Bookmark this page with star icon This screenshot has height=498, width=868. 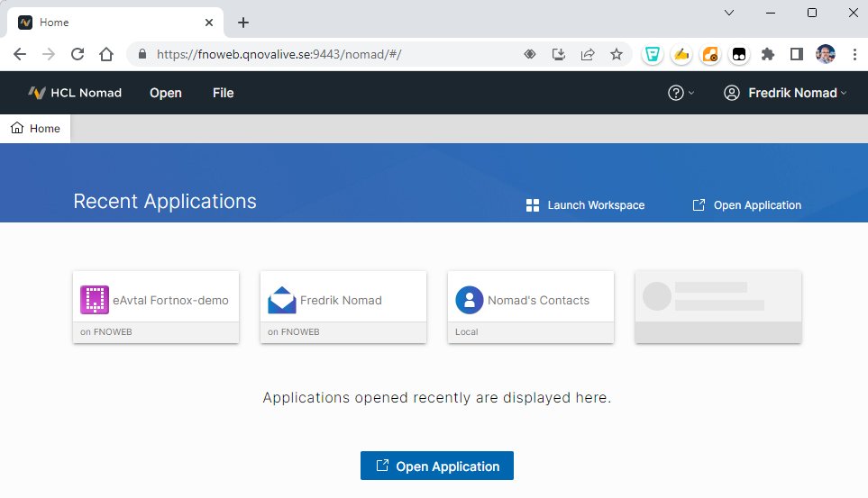point(617,54)
